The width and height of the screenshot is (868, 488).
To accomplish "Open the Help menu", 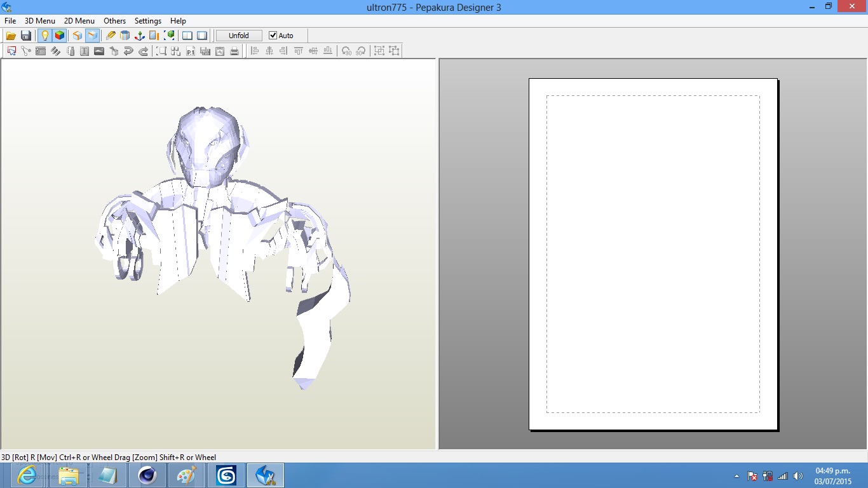I will tap(178, 21).
